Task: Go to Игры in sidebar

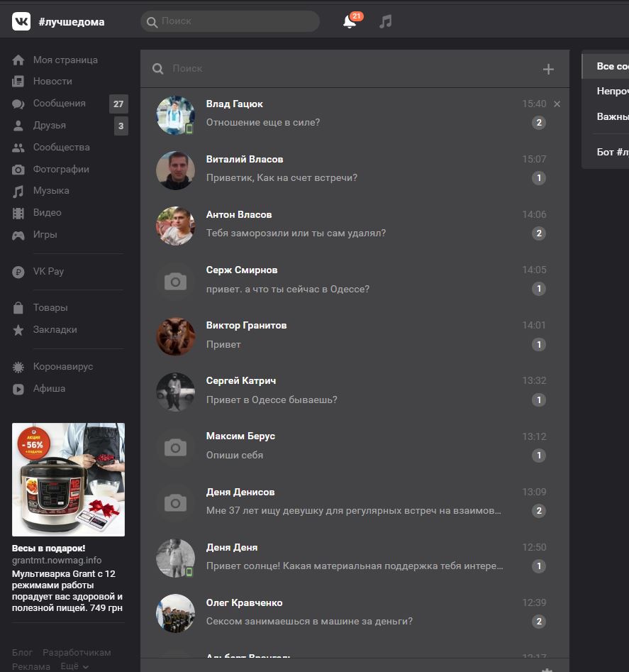Action: 45,235
